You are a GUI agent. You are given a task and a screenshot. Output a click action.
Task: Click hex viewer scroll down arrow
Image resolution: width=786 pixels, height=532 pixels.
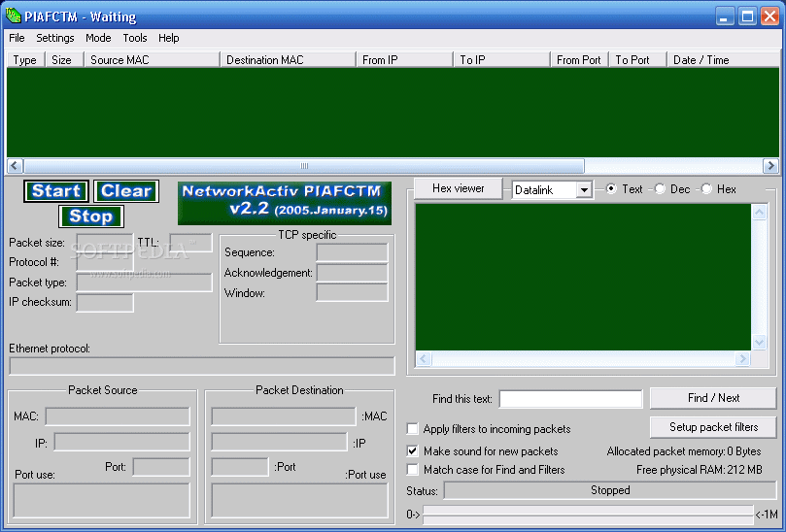click(x=759, y=342)
